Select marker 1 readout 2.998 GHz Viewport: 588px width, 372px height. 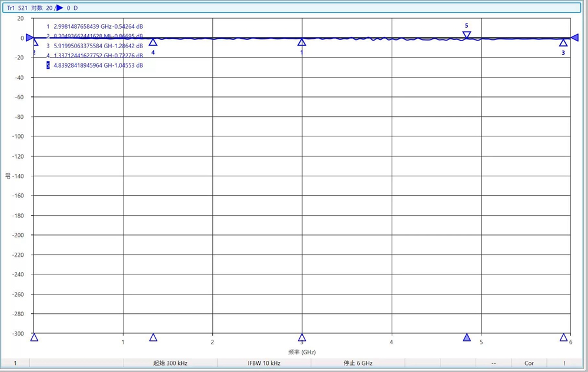pyautogui.click(x=95, y=26)
